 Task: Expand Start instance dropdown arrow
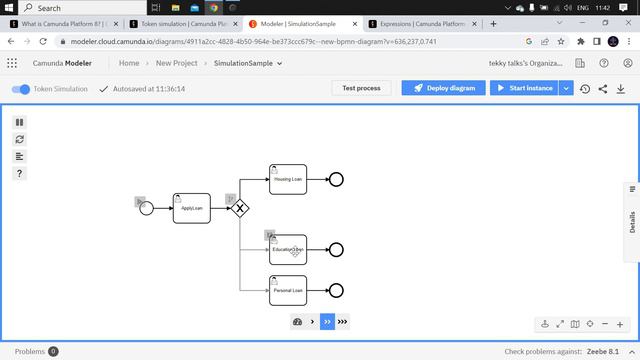tap(566, 88)
